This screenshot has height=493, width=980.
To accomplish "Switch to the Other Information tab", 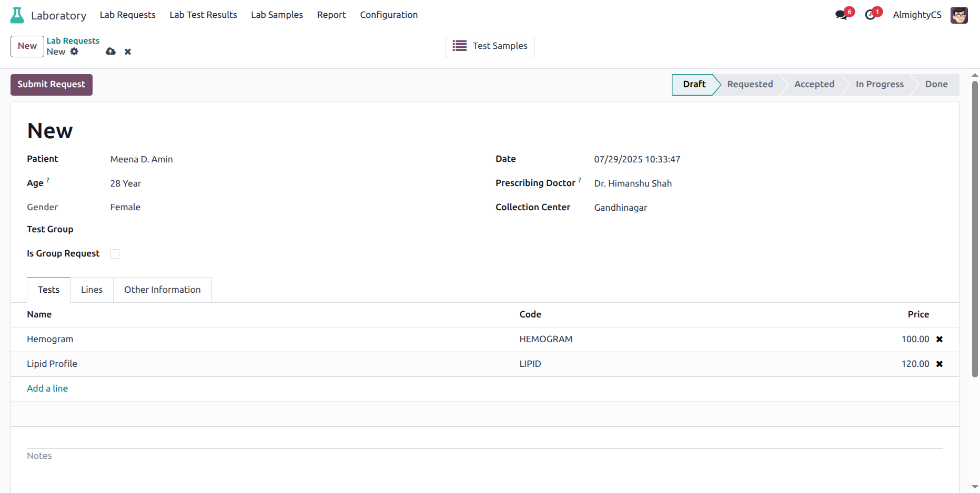I will (162, 290).
